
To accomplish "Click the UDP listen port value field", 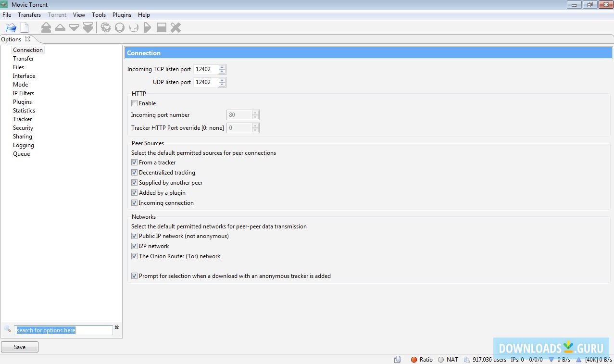I will point(206,82).
